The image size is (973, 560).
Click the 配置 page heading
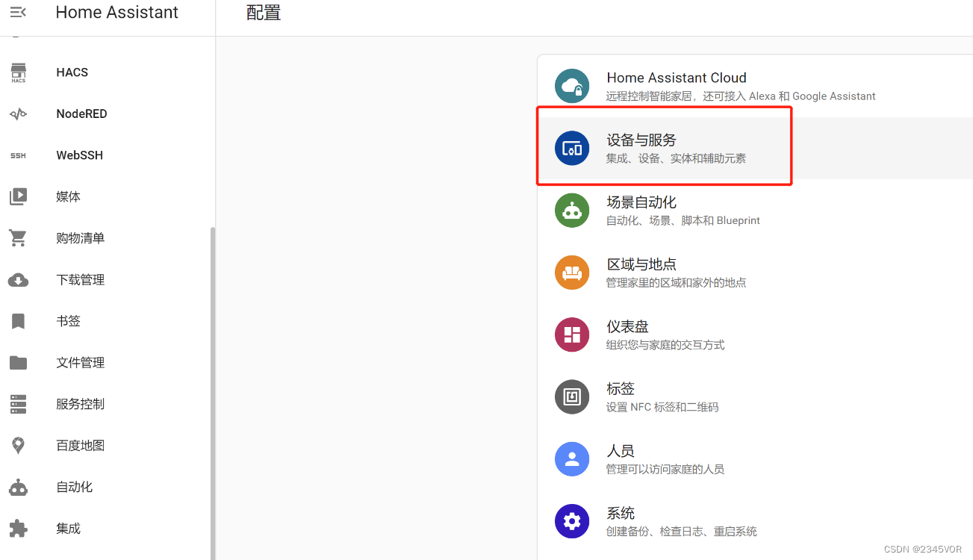point(264,13)
